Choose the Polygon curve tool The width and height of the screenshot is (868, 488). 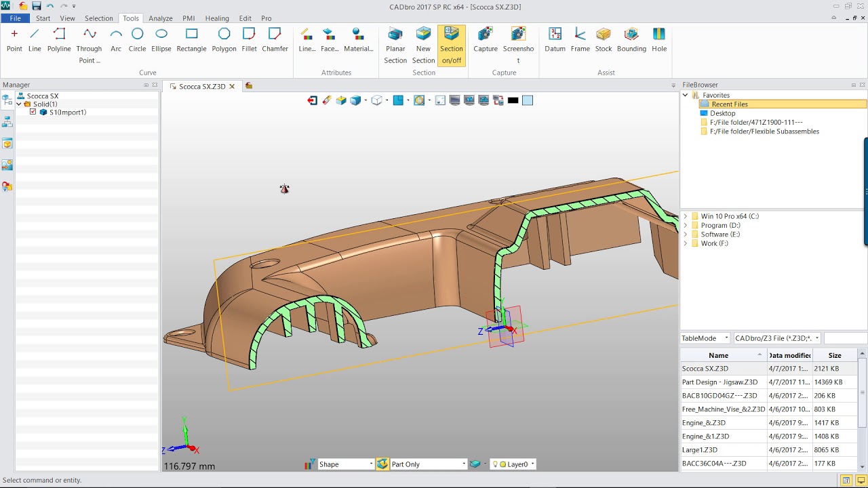pyautogui.click(x=224, y=40)
